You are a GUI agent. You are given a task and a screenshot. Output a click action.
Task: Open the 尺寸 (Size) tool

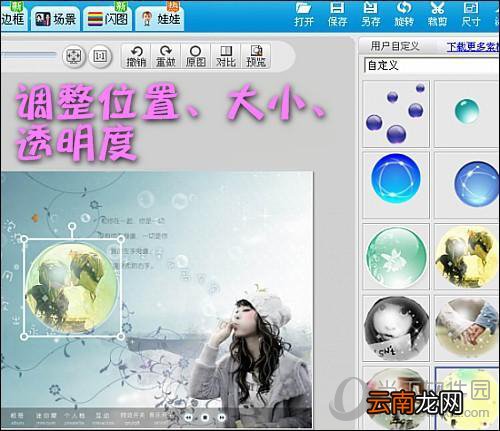[x=471, y=15]
